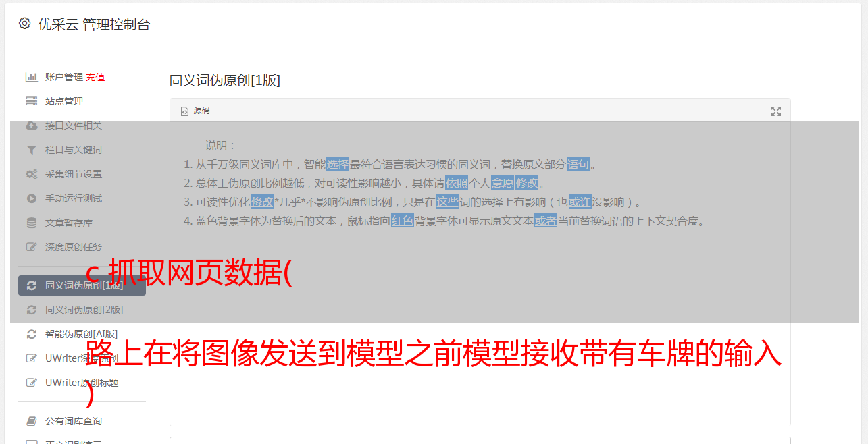Click the 栏目与关键词 filter icon
Screen dimensions: 868x444
(x=31, y=150)
